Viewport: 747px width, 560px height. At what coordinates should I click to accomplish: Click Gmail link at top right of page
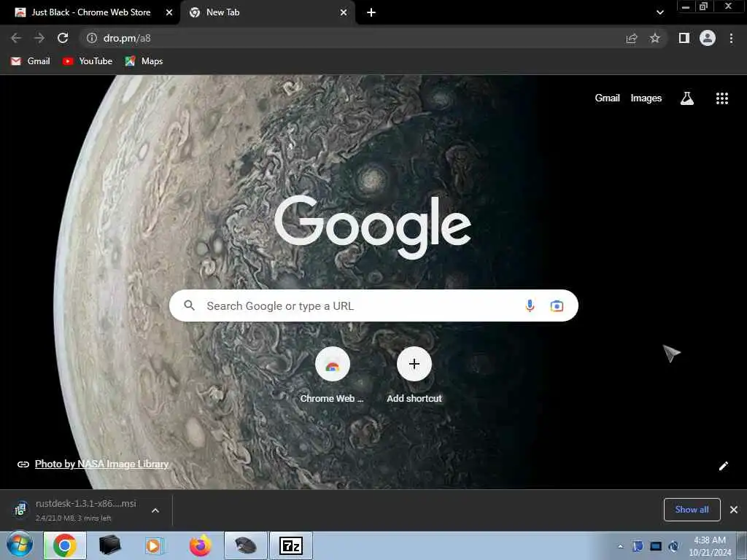coord(608,98)
